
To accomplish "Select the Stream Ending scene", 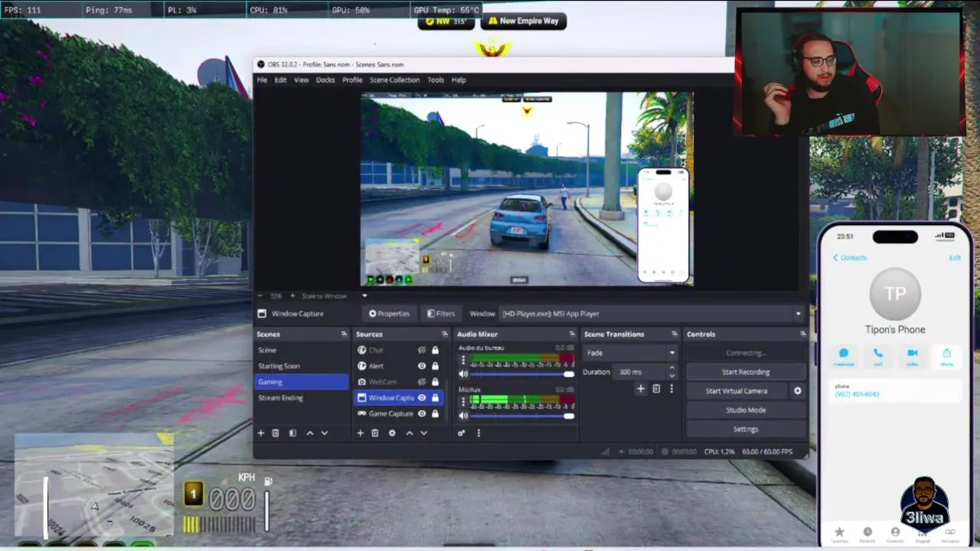I will [301, 398].
